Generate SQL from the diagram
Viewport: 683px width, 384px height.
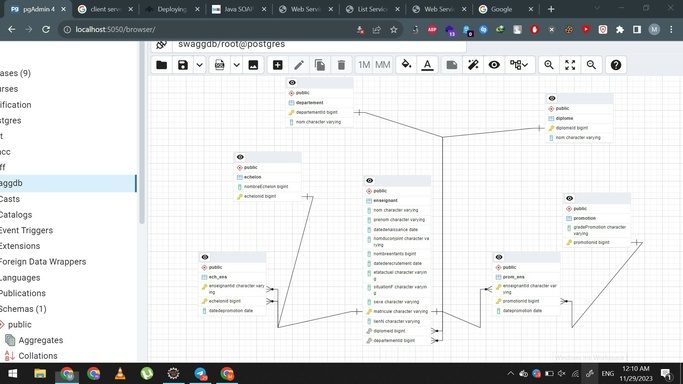pos(220,65)
